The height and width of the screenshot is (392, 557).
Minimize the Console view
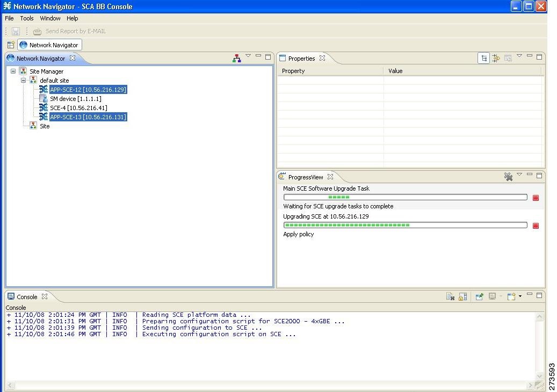tap(530, 294)
